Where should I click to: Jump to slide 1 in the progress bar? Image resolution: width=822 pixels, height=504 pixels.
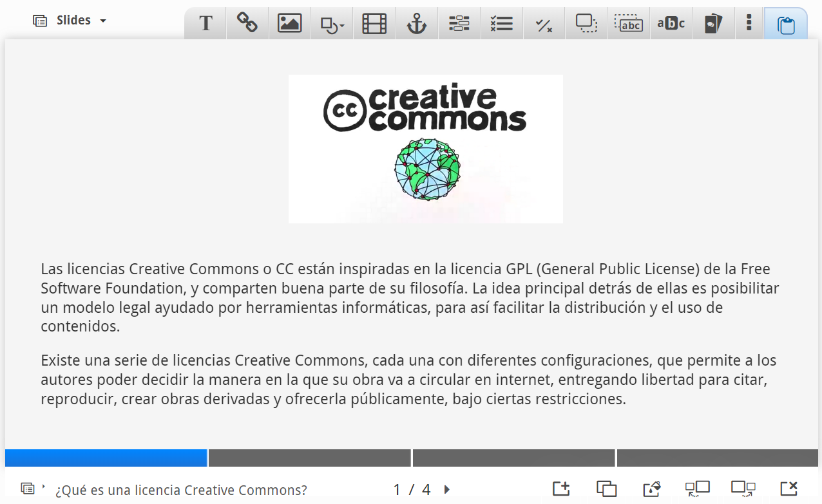[x=106, y=458]
